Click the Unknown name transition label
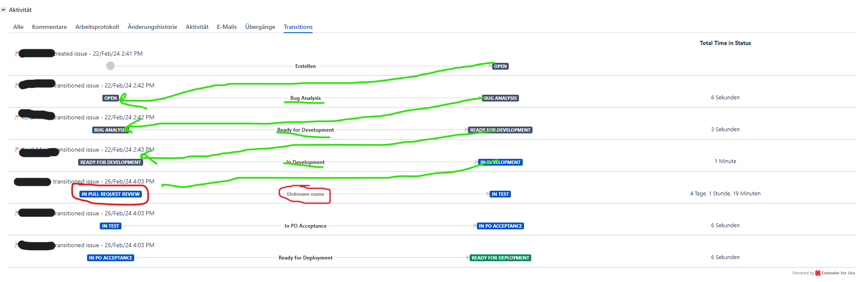This screenshot has width=868, height=282. click(x=306, y=194)
